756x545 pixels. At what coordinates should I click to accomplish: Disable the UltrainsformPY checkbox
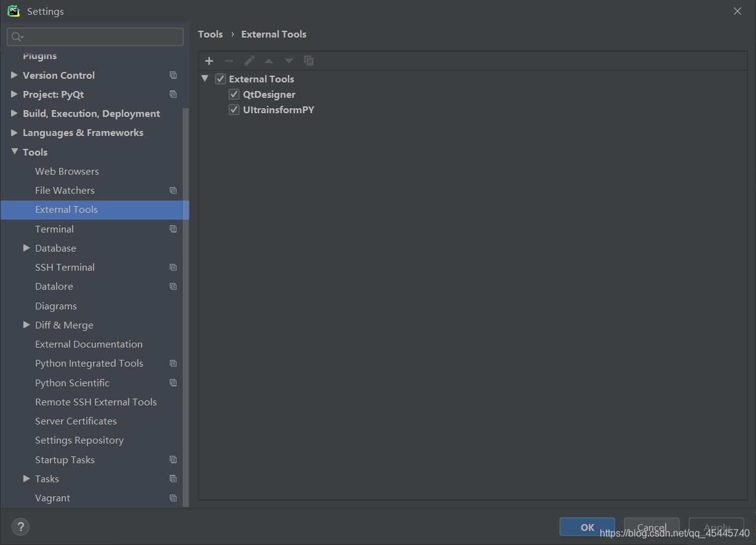(x=234, y=110)
